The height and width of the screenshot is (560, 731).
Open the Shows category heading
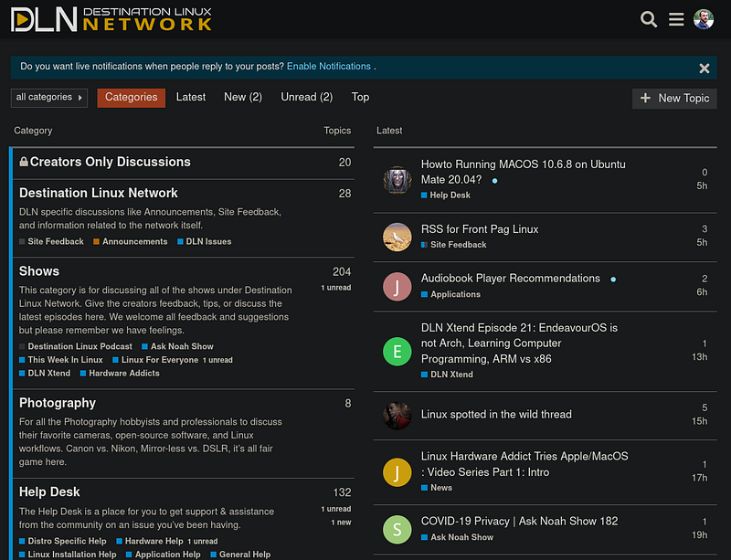39,271
